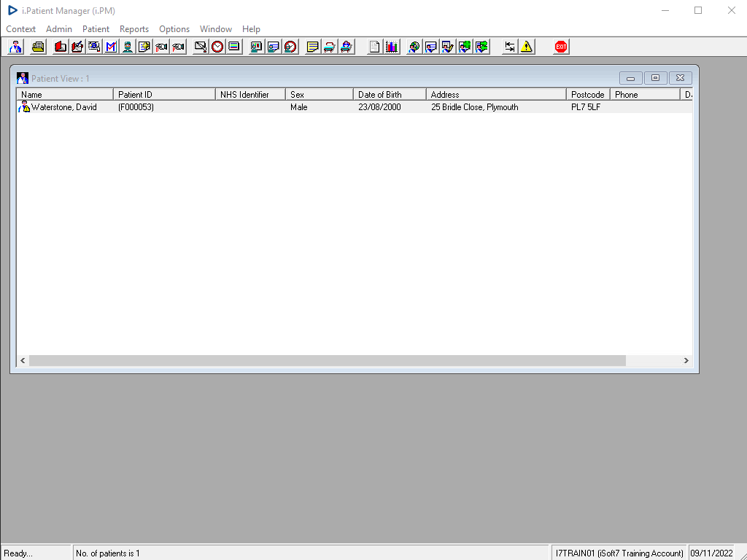The image size is (747, 560).
Task: Open the multicolored striped screen icon
Action: point(234,47)
